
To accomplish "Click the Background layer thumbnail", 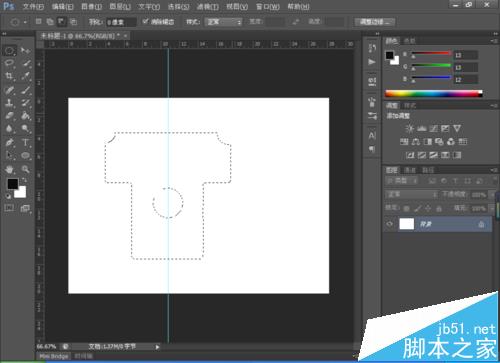I will pos(406,224).
